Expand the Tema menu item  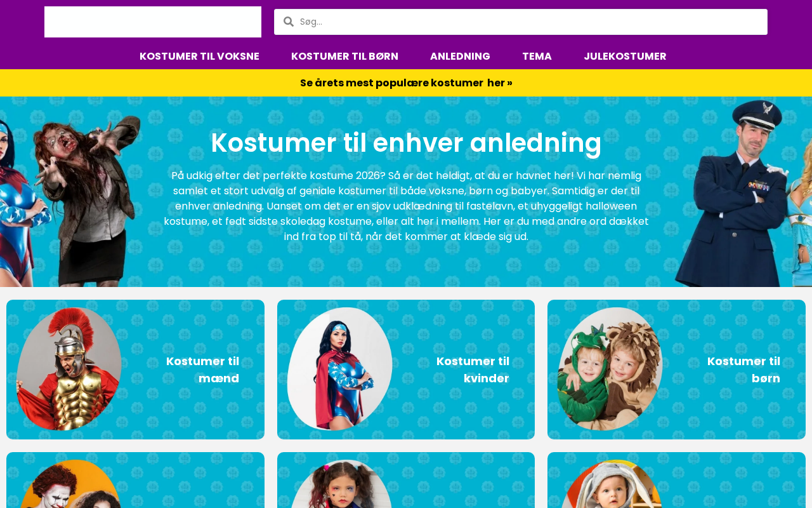point(537,56)
